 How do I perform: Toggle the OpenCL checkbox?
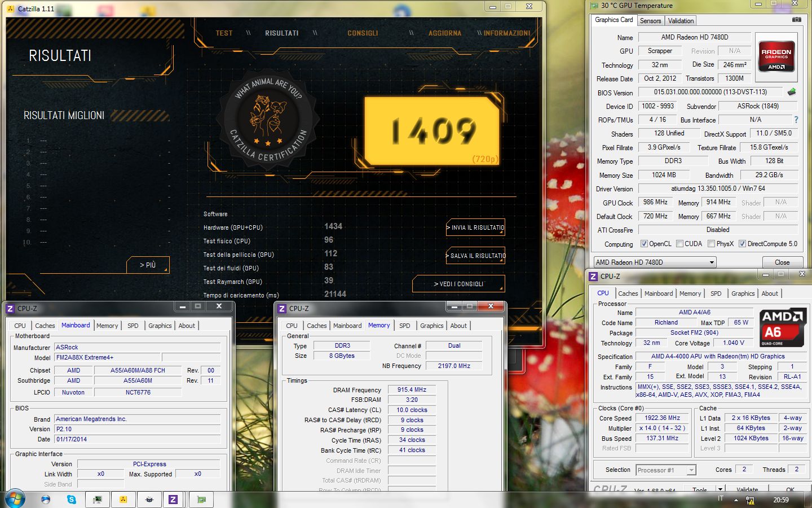tap(644, 244)
